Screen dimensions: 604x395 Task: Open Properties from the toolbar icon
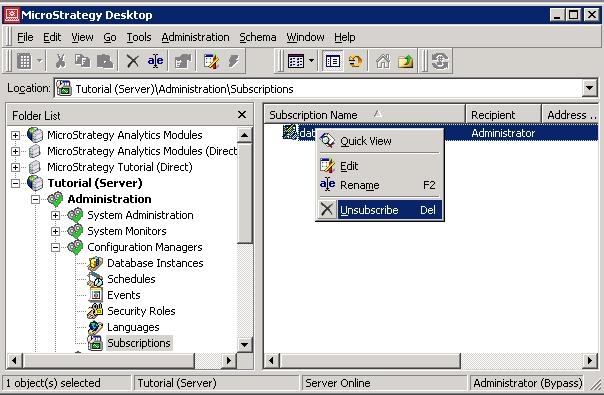coord(183,61)
